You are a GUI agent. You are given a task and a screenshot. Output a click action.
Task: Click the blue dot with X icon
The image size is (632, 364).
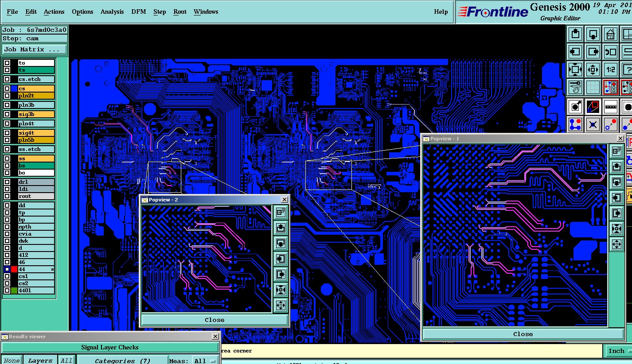[x=593, y=124]
